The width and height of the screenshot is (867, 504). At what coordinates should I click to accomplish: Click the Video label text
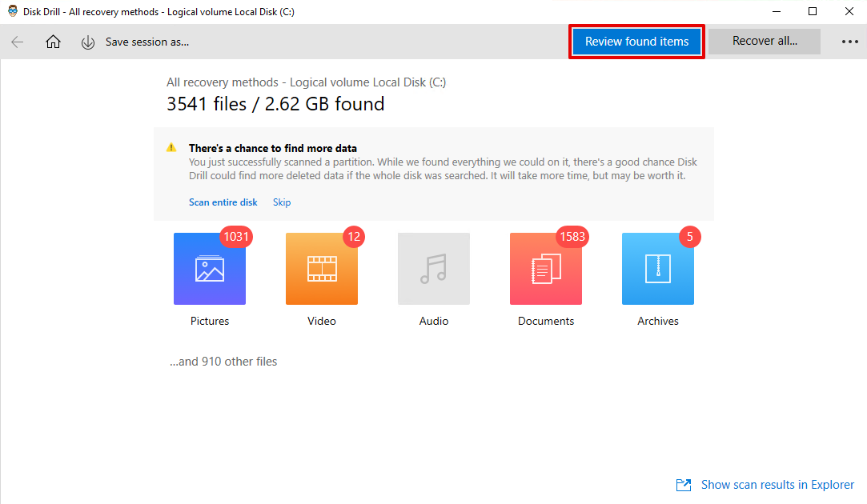tap(322, 321)
